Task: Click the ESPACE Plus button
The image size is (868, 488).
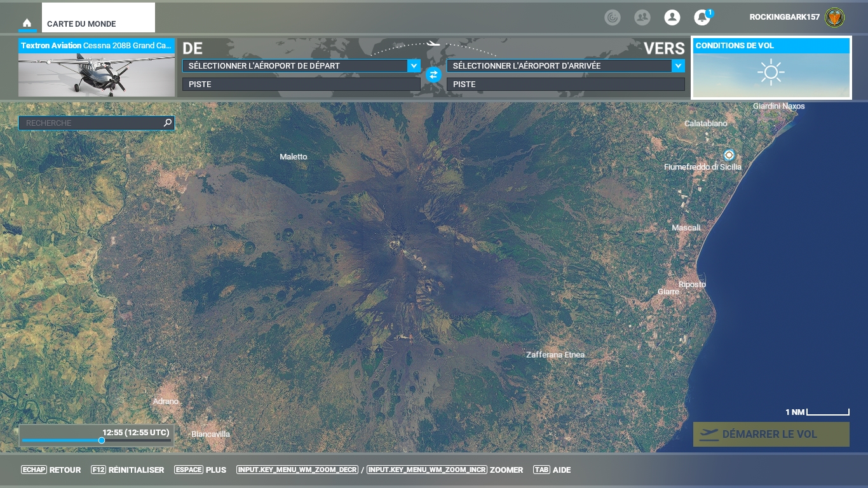Action: coord(200,470)
